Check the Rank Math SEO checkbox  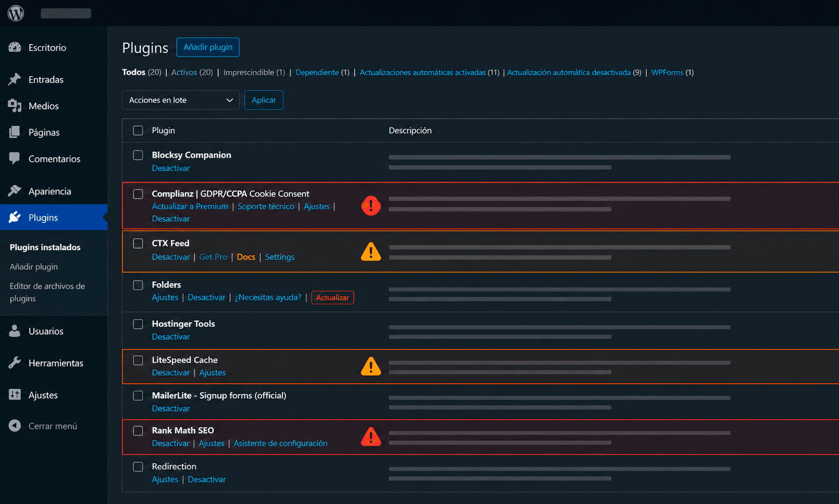pyautogui.click(x=138, y=431)
